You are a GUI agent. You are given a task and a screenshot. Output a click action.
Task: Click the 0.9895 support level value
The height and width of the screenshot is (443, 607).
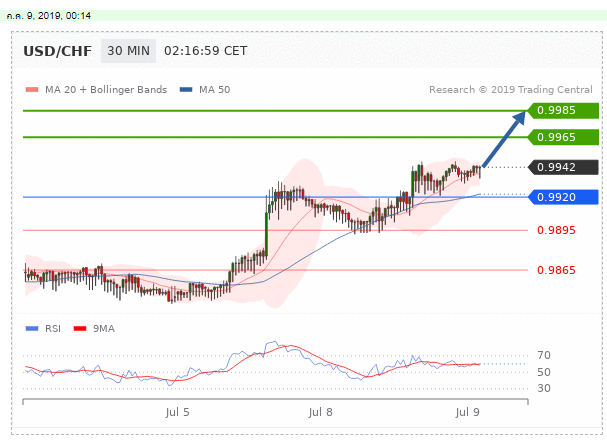click(x=556, y=230)
